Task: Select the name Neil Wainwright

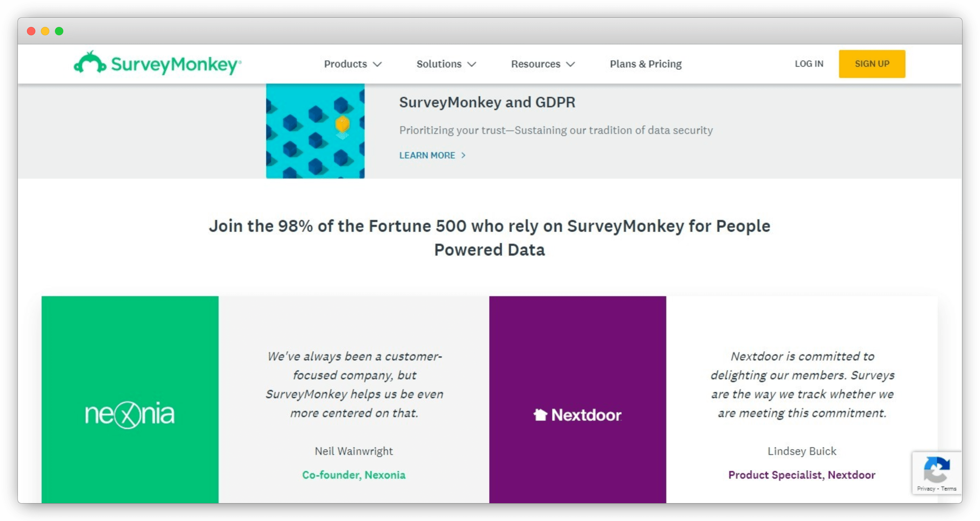Action: (x=354, y=451)
